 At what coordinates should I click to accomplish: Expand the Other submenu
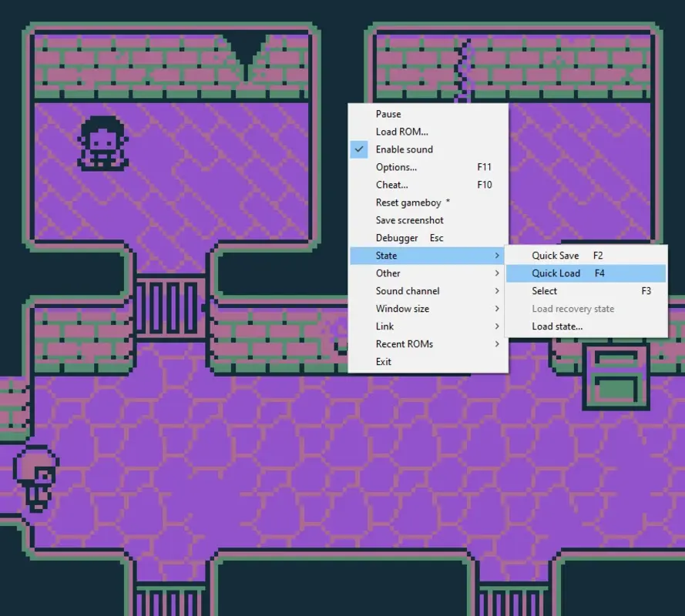388,273
